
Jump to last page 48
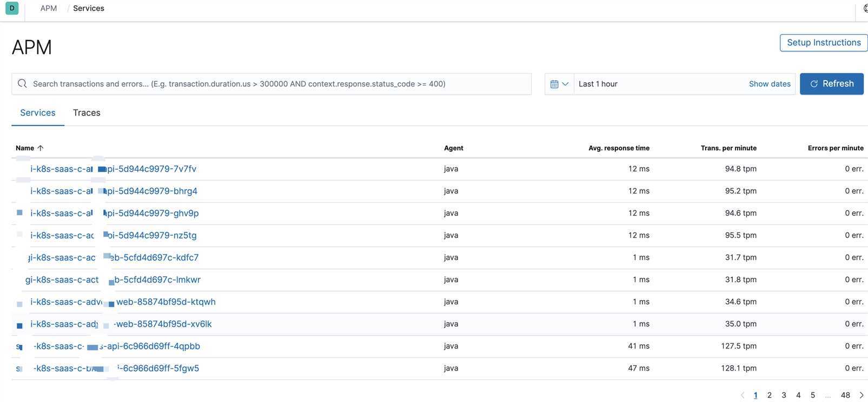(x=845, y=396)
